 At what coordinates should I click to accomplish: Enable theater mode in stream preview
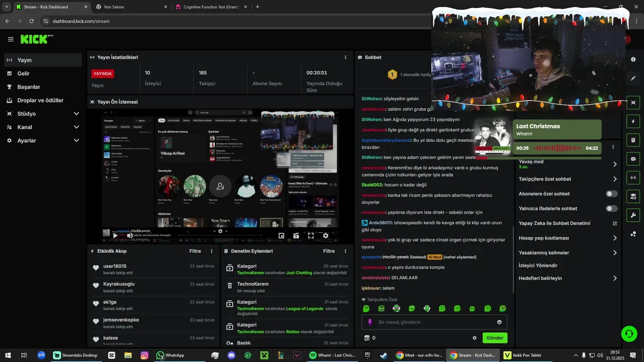(296, 235)
